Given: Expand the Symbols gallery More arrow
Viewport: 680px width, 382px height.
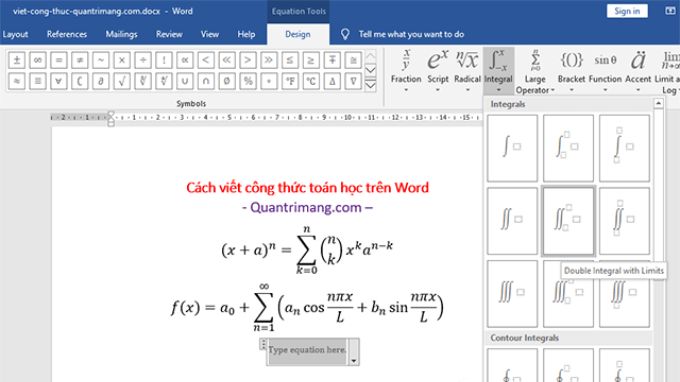Looking at the screenshot, I should pyautogui.click(x=370, y=85).
